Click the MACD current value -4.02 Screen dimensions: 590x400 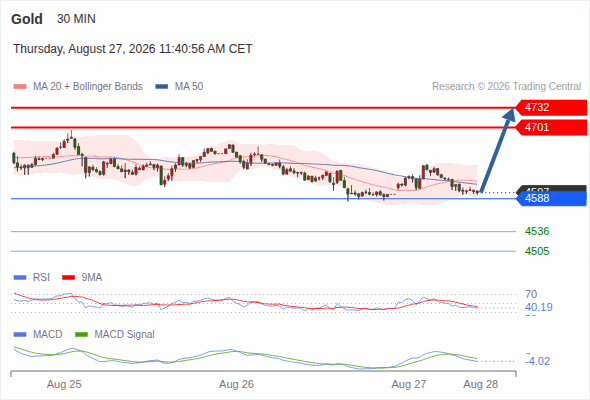(x=537, y=361)
